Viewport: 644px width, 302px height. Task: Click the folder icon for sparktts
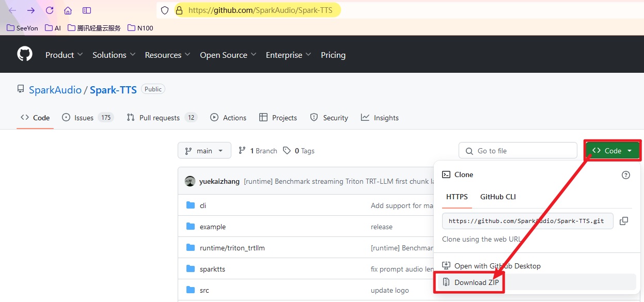[x=191, y=269]
